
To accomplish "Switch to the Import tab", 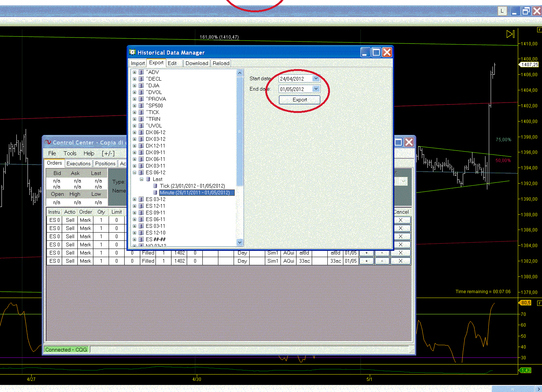I will (138, 63).
